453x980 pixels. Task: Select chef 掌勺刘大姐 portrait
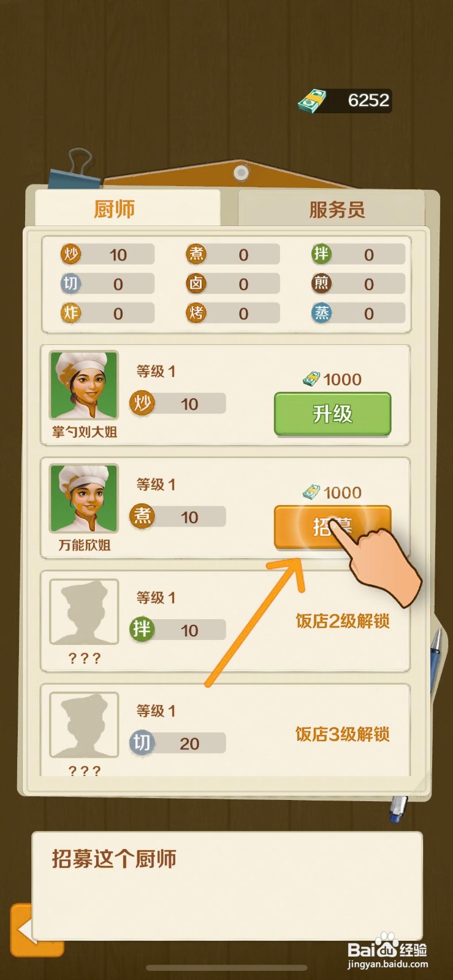(84, 385)
